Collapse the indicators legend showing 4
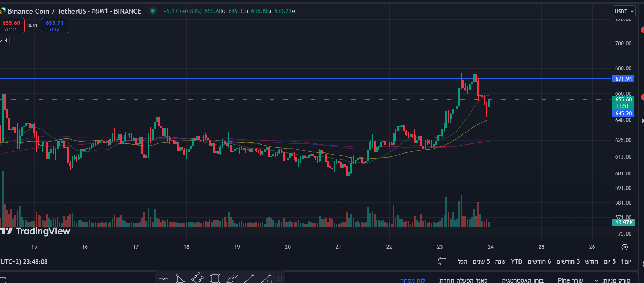This screenshot has width=644, height=283. coord(4,41)
